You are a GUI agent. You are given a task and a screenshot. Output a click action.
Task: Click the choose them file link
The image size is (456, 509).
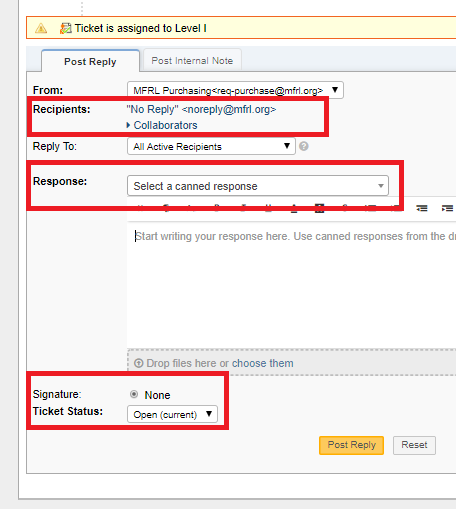tap(263, 363)
